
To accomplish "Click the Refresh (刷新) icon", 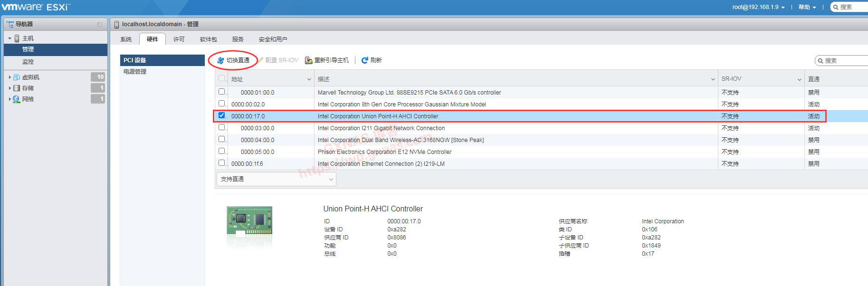I will pyautogui.click(x=365, y=60).
